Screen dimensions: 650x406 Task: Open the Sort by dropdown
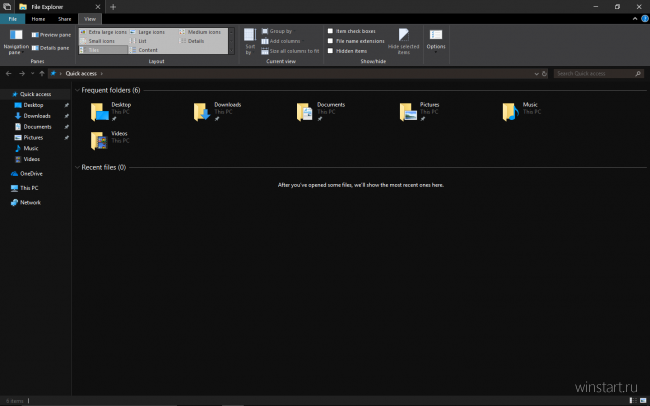249,41
